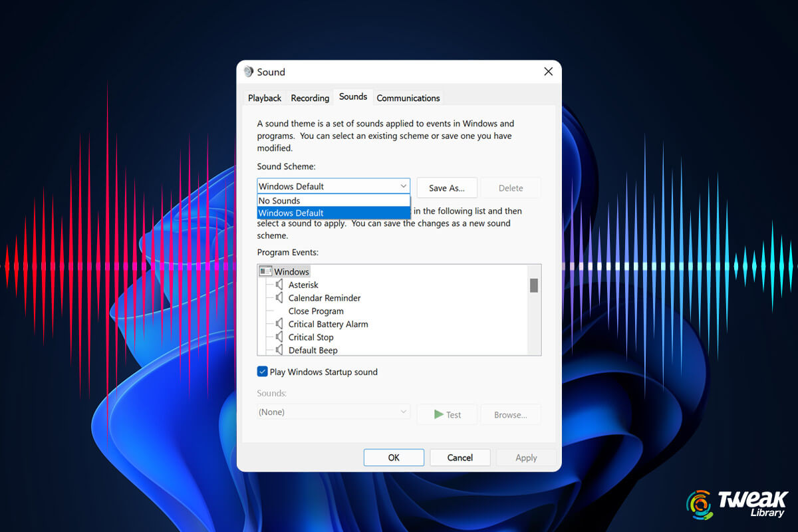
Task: Click the Default Beep speaker icon
Action: (280, 350)
